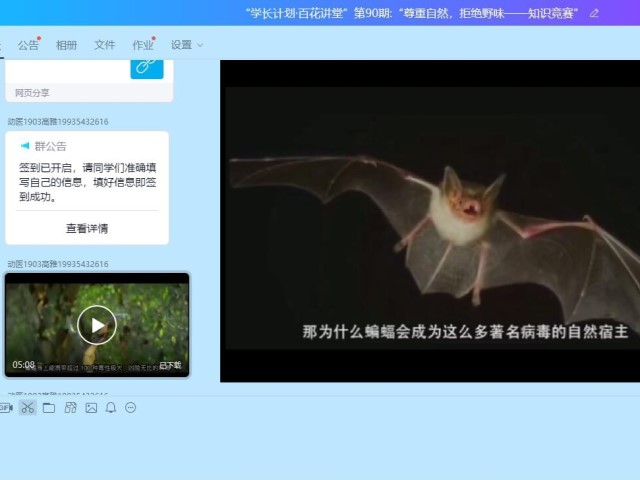The image size is (640, 480).
Task: Click sender name above the video message
Action: tap(58, 264)
